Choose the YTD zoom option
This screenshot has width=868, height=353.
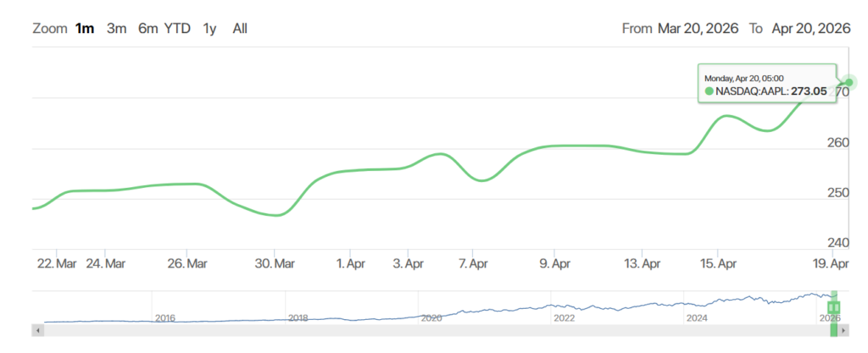point(177,28)
